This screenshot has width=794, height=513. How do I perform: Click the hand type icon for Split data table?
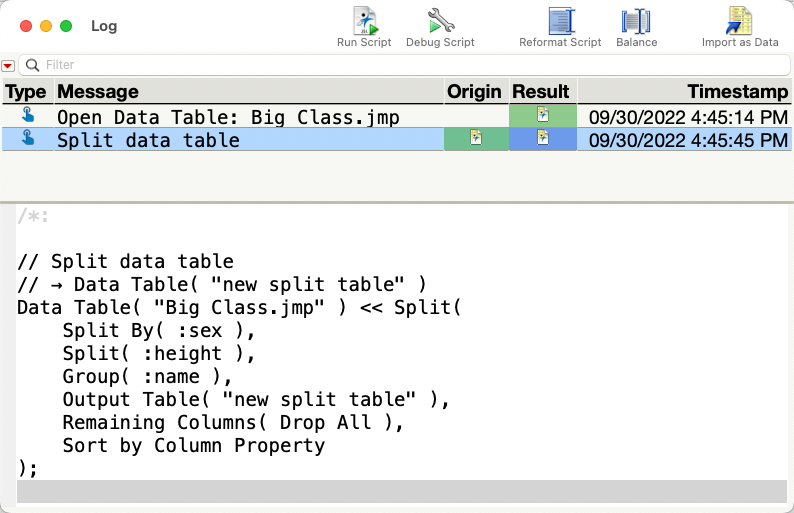(x=27, y=139)
